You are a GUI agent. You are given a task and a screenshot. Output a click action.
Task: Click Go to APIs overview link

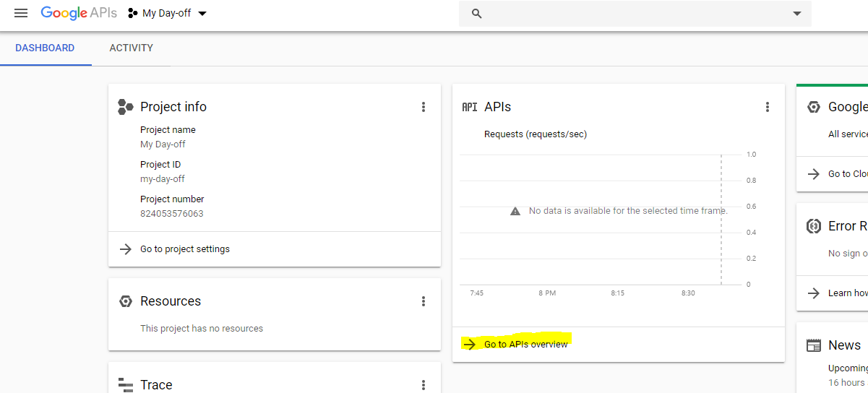[526, 344]
